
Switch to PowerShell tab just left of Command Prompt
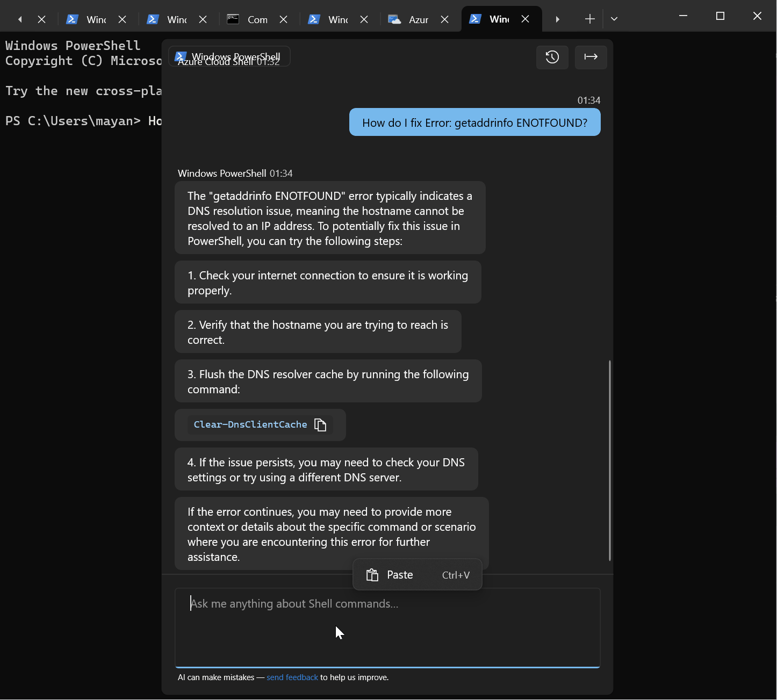tap(178, 19)
